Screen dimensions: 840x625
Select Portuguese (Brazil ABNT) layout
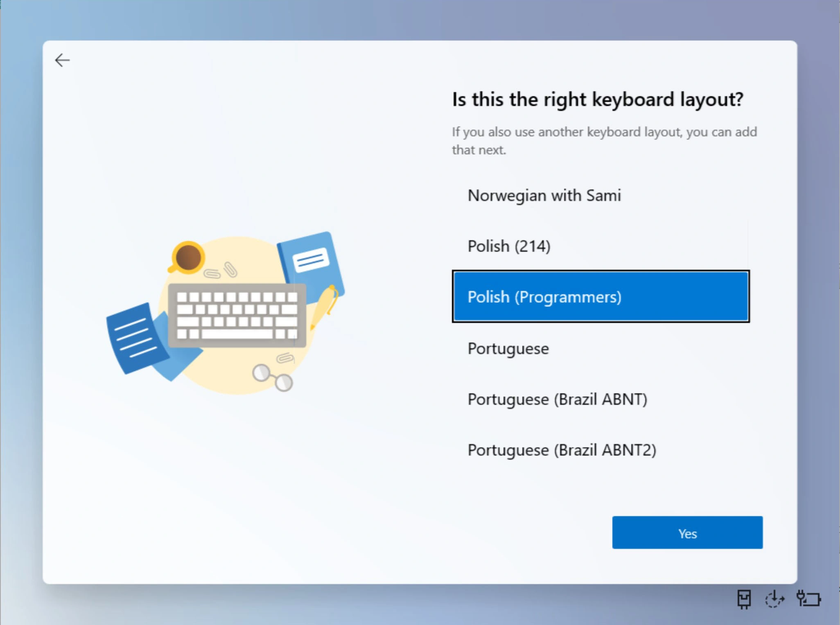click(x=601, y=399)
